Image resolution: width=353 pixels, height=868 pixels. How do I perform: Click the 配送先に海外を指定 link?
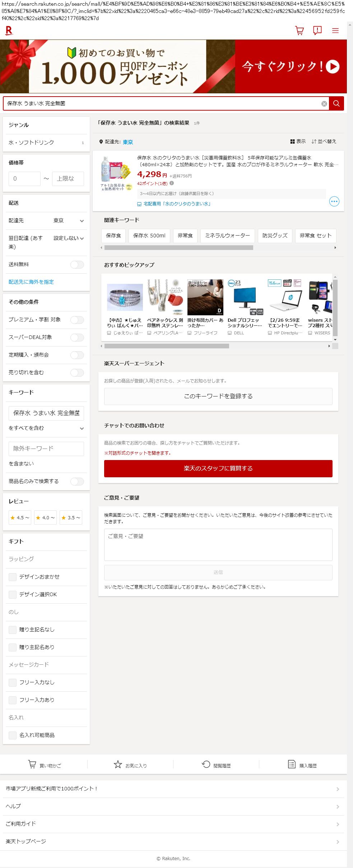(x=31, y=282)
